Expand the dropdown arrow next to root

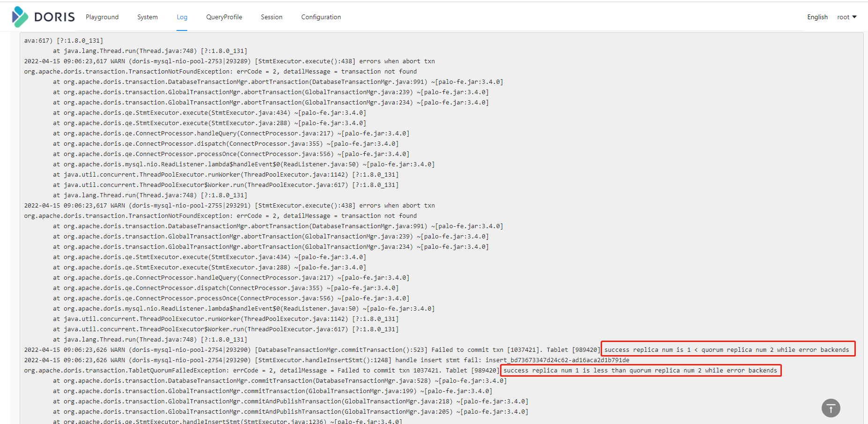(855, 17)
